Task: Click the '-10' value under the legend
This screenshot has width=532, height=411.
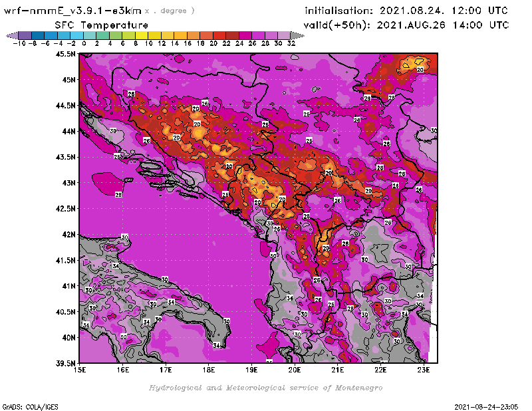Action: tap(19, 43)
